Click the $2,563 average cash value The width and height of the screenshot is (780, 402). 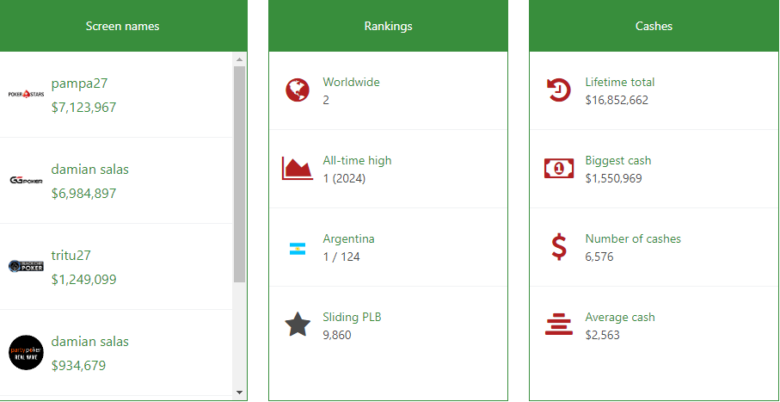coord(602,335)
